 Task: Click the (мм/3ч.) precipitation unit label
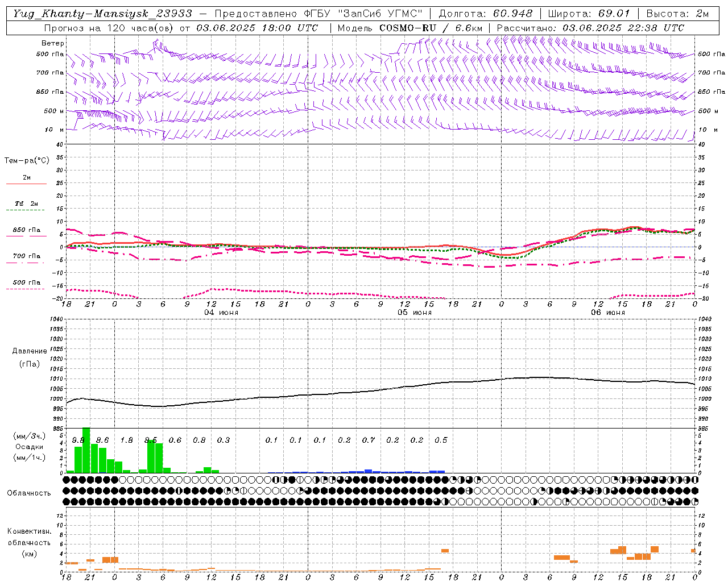pyautogui.click(x=30, y=436)
